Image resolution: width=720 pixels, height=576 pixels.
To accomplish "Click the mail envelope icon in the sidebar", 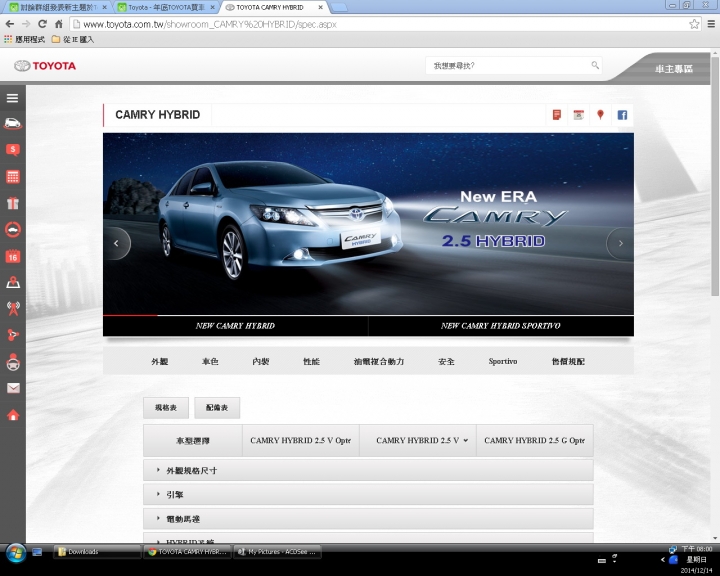I will 13,388.
